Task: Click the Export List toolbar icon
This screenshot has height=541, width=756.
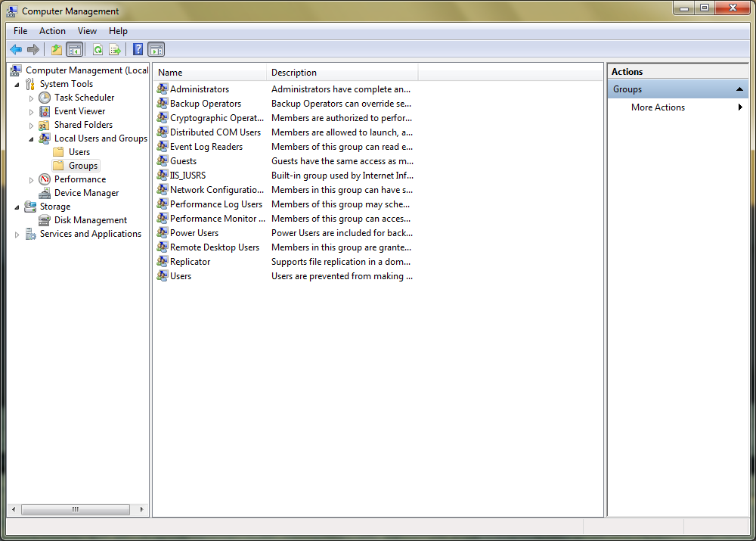Action: 115,49
